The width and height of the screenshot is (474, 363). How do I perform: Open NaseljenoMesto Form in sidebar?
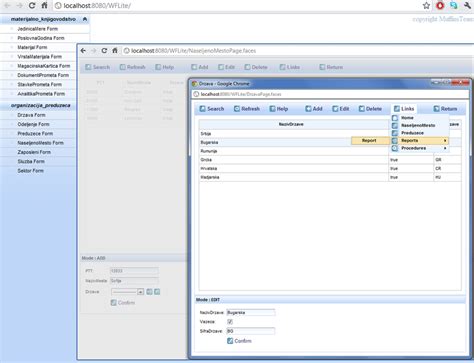point(40,143)
